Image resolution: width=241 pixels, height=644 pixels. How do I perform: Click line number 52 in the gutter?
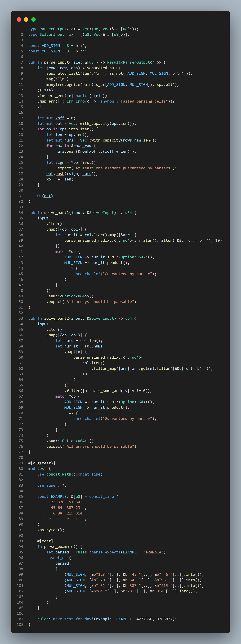click(x=21, y=313)
